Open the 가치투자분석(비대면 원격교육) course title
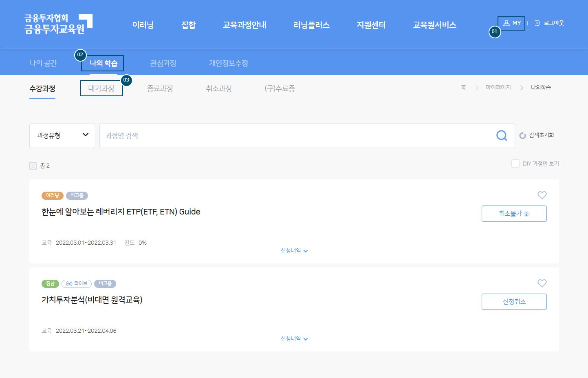This screenshot has width=588, height=378. [92, 300]
